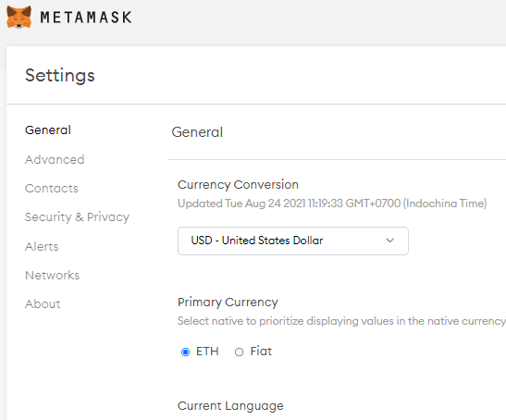Click the MetaMask fox logo icon

point(19,17)
